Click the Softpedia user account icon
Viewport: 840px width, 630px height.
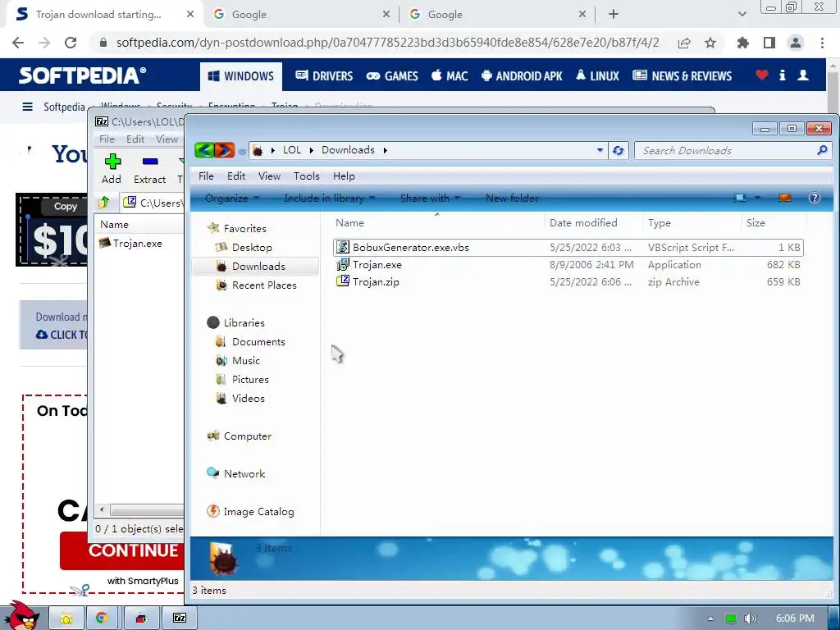[803, 75]
